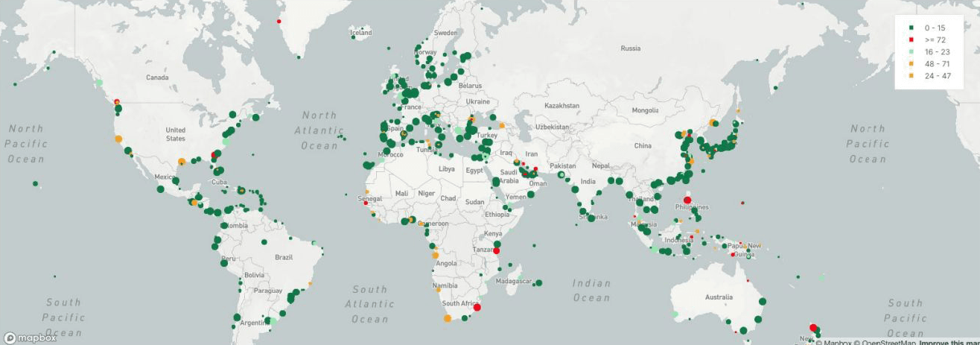The width and height of the screenshot is (980, 345).
Task: Click the dark green 0 - 15 legend swatch
Action: click(x=911, y=28)
